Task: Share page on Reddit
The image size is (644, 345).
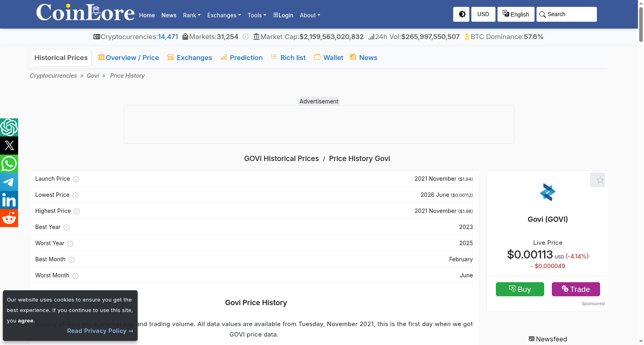Action: 9,218
